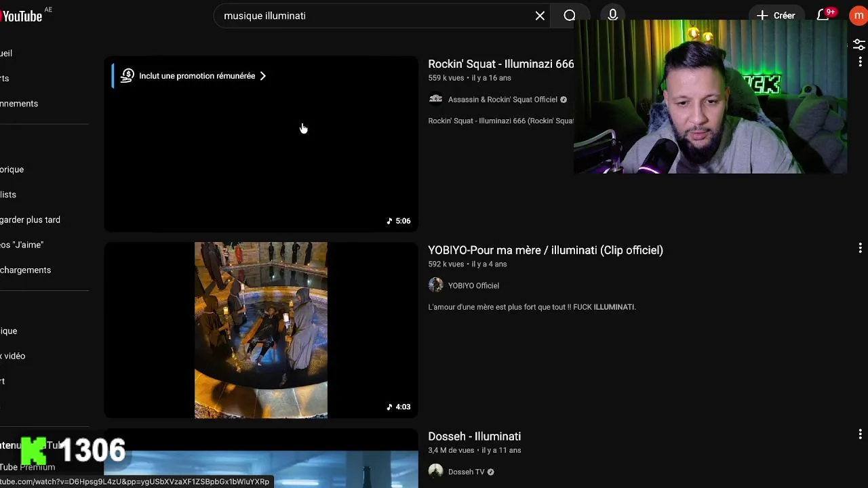Click the paid promotion dollar icon
The height and width of the screenshot is (488, 868).
(x=127, y=76)
